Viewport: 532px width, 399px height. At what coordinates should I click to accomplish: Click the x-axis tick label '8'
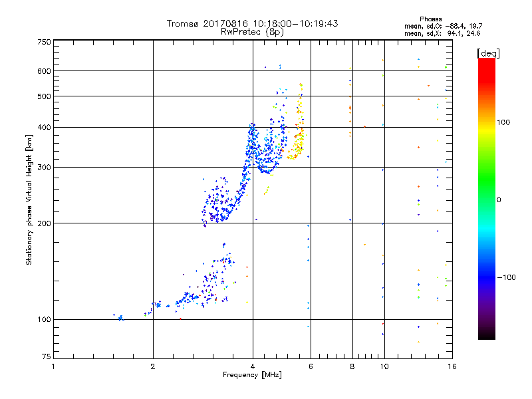pos(352,366)
